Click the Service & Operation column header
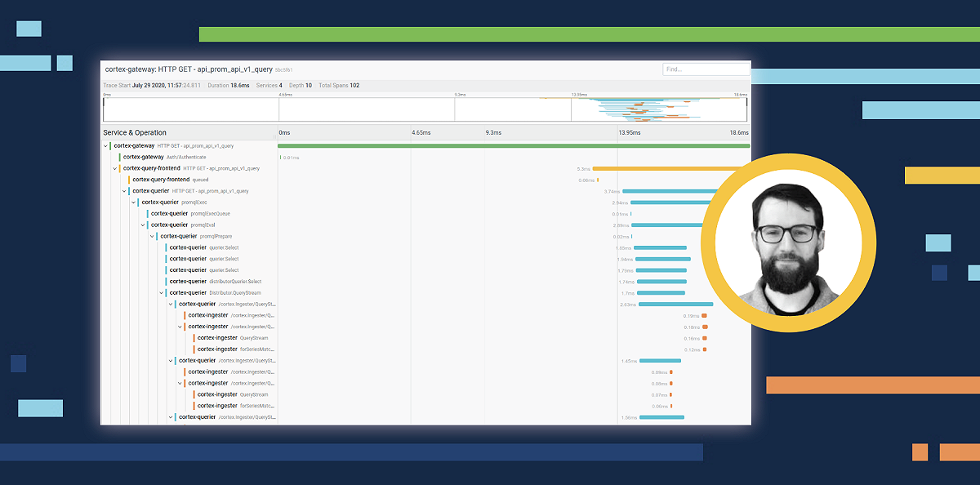The image size is (980, 485). coord(135,132)
